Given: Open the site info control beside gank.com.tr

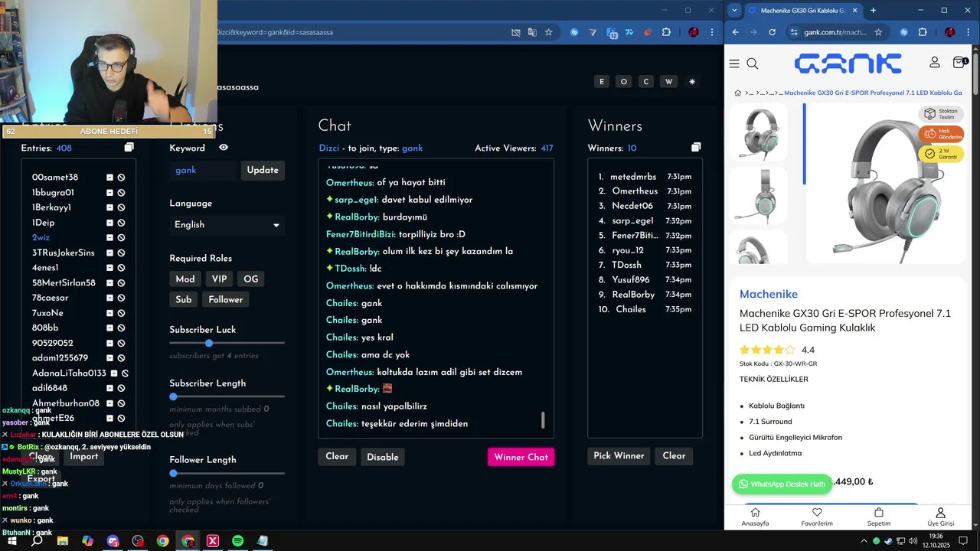Looking at the screenshot, I should 794,32.
